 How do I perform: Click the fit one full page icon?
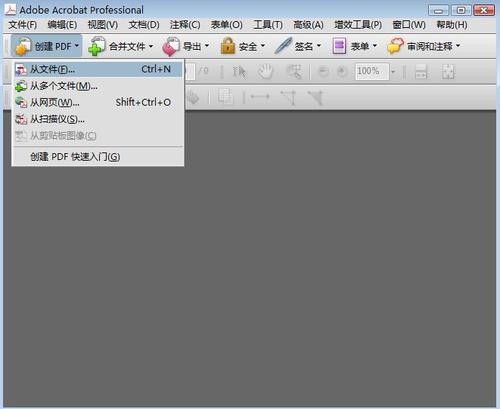[448, 72]
